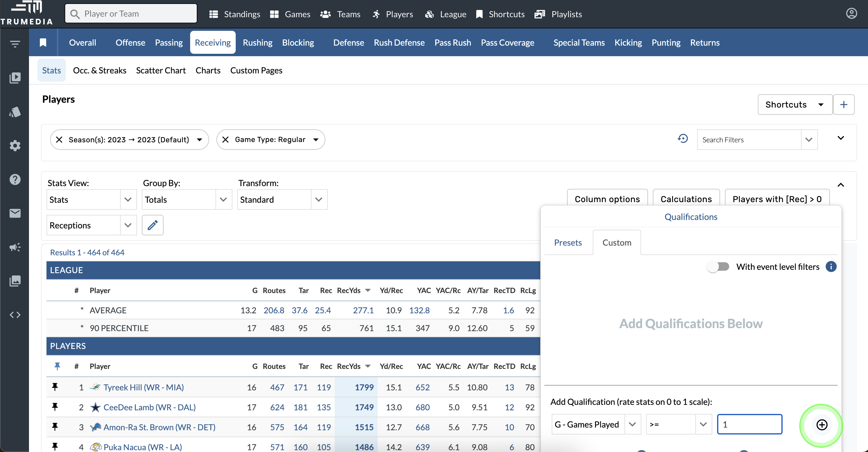Click the bookmark icon before Overall
The height and width of the screenshot is (452, 868).
pyautogui.click(x=43, y=43)
